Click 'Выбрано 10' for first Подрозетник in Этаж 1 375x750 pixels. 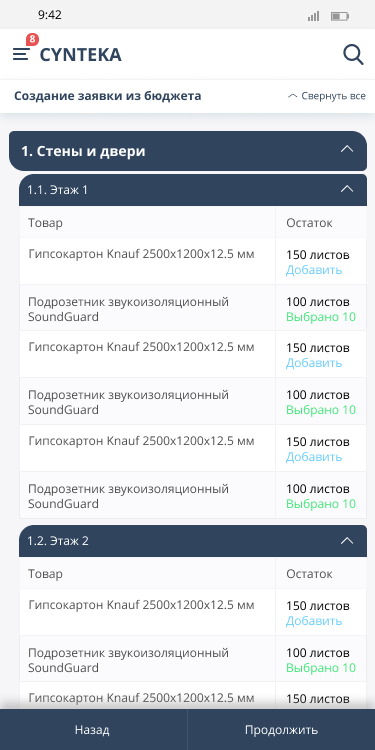pyautogui.click(x=321, y=317)
